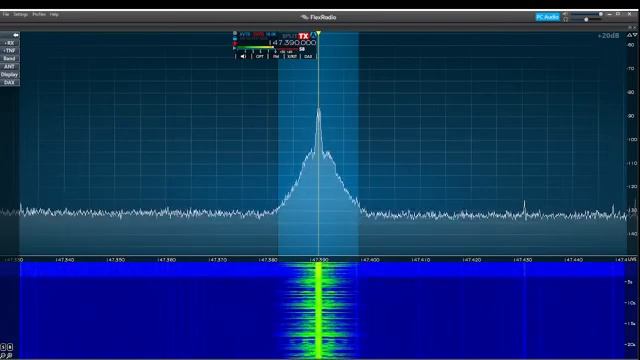Open the Settings menu

[20, 14]
